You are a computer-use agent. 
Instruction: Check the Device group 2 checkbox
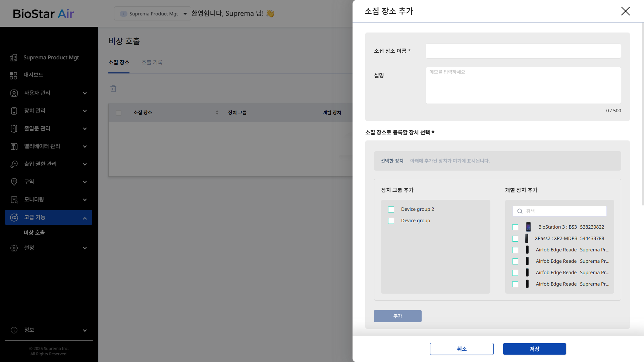[391, 209]
